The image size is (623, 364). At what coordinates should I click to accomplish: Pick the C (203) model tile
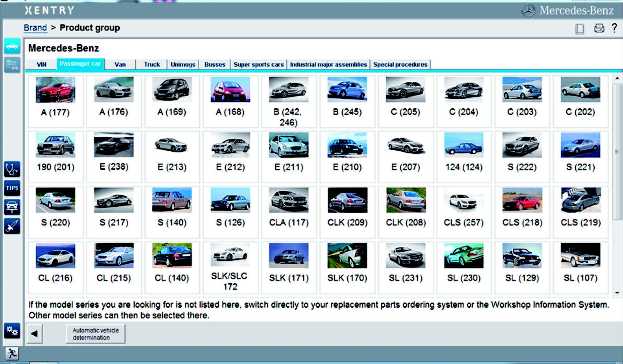[522, 102]
